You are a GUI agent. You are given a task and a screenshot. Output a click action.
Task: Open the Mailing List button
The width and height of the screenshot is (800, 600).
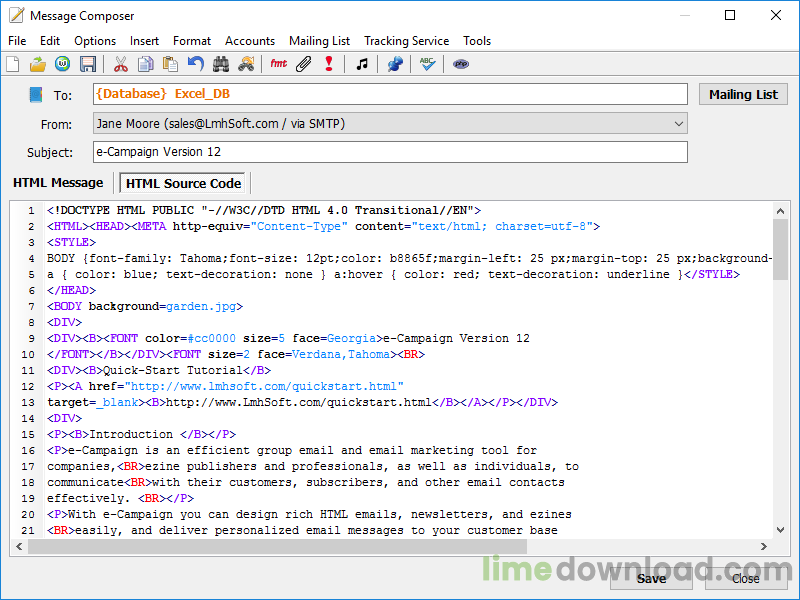click(743, 93)
